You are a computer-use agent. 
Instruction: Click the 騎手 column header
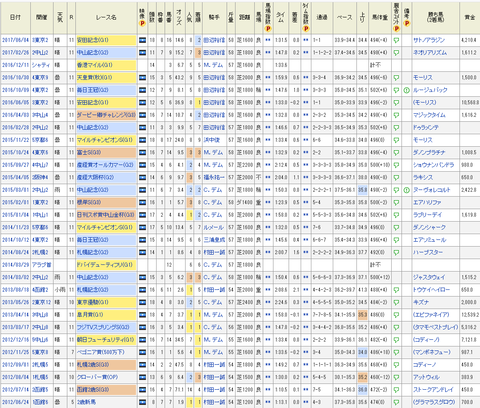click(214, 18)
